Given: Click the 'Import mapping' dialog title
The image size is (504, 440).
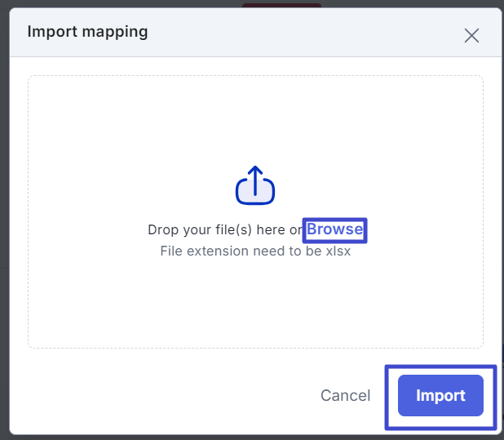Looking at the screenshot, I should (x=87, y=32).
